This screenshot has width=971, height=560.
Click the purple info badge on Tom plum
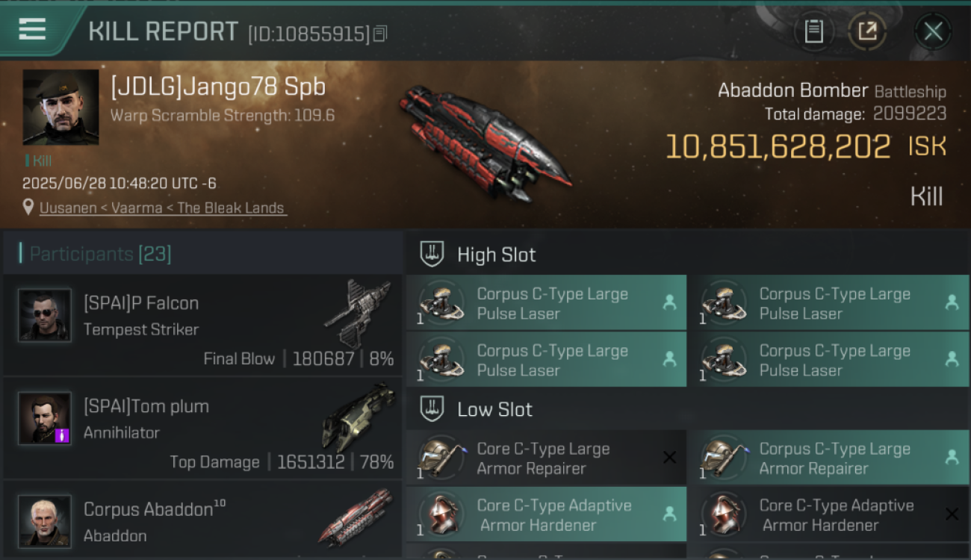point(62,435)
